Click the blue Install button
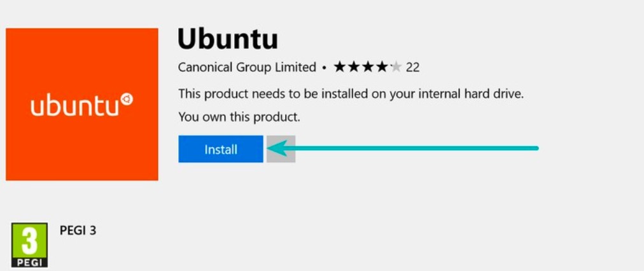644x271 pixels. pyautogui.click(x=220, y=149)
